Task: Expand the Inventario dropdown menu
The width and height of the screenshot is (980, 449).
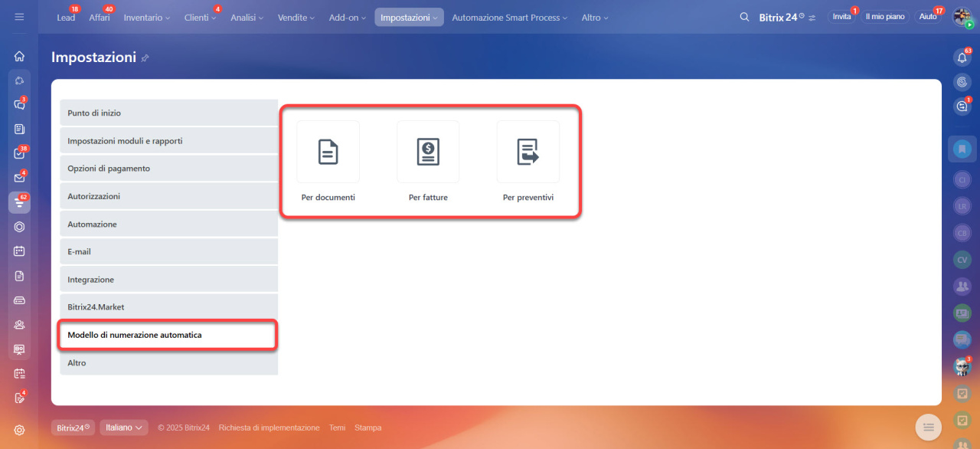Action: (146, 17)
